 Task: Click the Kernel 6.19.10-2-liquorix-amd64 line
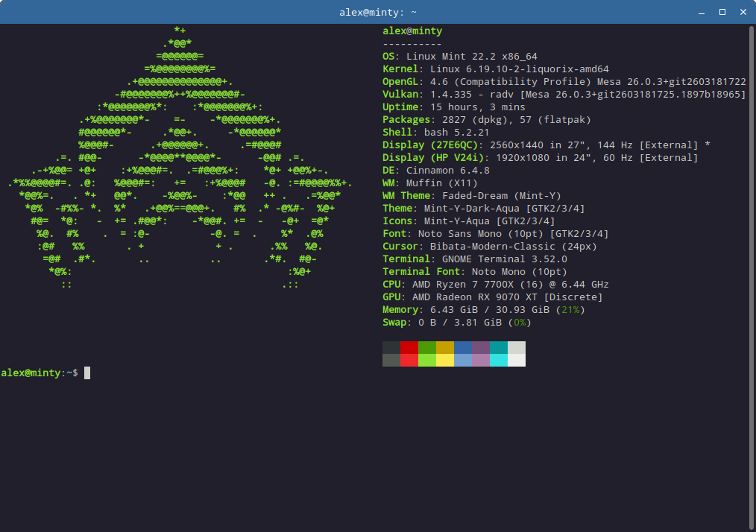tap(496, 69)
